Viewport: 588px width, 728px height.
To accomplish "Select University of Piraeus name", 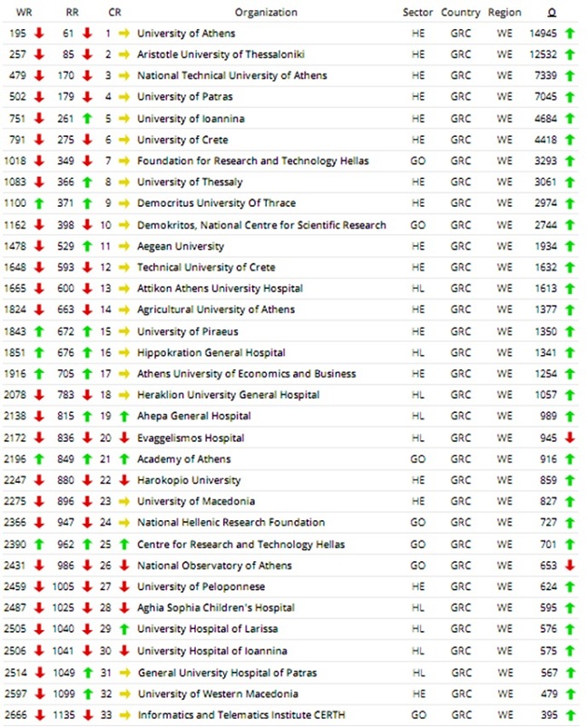I will (188, 331).
